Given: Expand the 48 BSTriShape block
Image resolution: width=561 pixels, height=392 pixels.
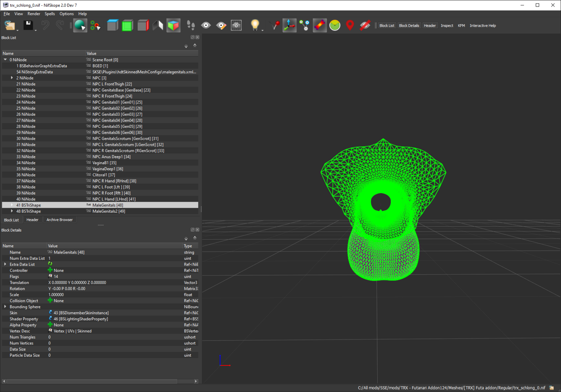Looking at the screenshot, I should (x=12, y=211).
